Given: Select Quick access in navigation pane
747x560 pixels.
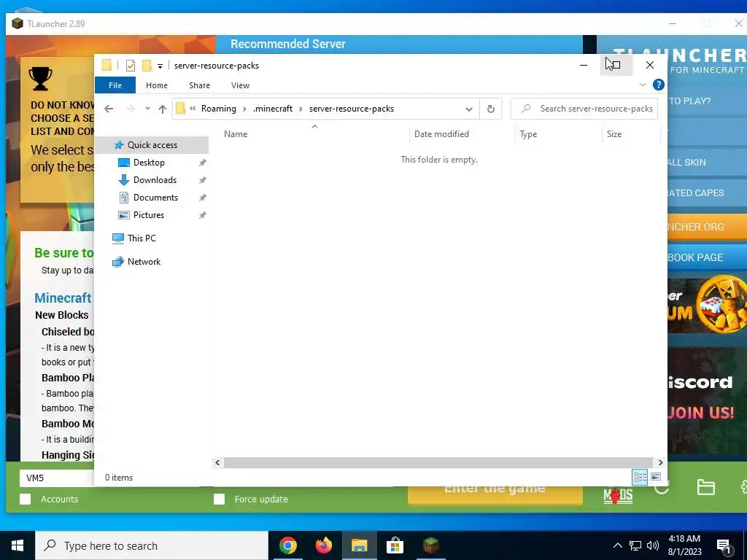Looking at the screenshot, I should pyautogui.click(x=152, y=145).
